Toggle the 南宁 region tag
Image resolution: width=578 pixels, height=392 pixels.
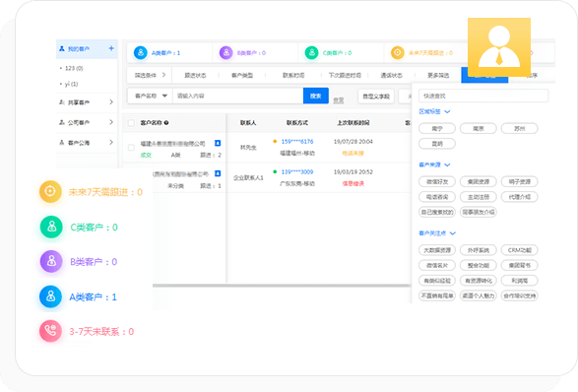point(437,128)
